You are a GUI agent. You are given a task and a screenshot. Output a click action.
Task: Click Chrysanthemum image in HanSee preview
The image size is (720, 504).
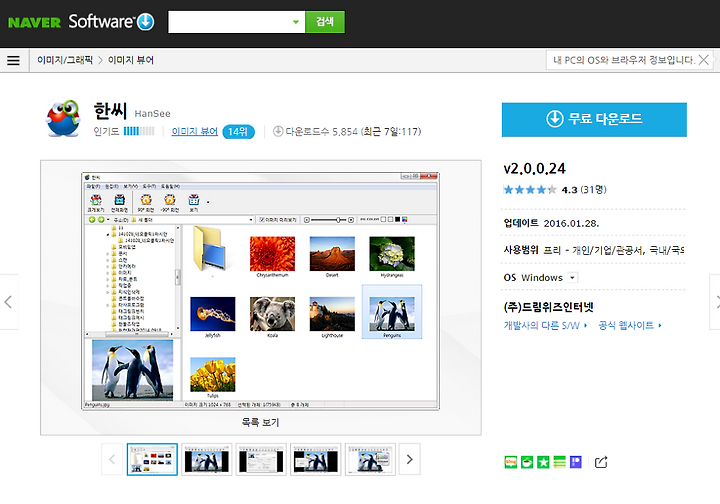point(272,254)
